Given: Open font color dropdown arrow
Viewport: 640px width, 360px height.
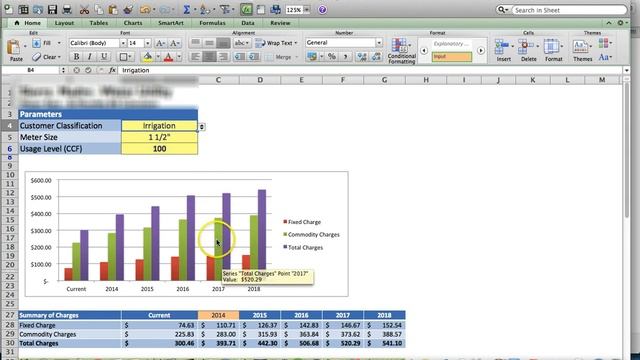Looking at the screenshot, I should click(x=178, y=57).
